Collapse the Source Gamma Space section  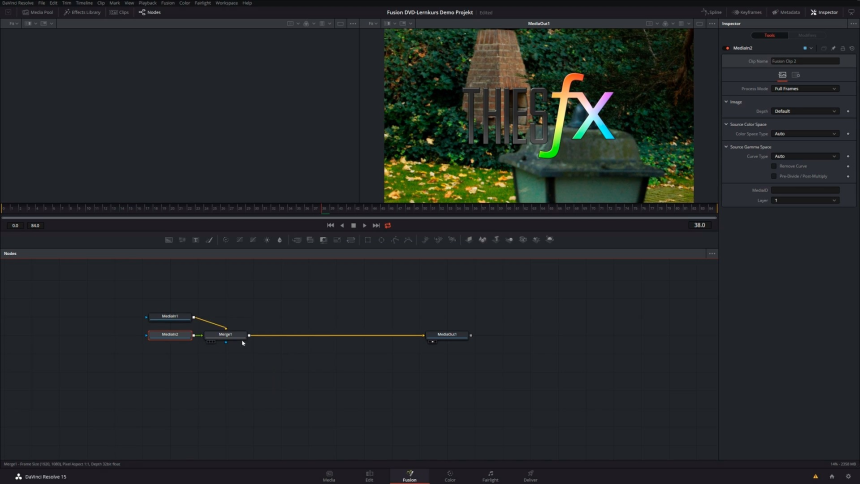[x=726, y=147]
